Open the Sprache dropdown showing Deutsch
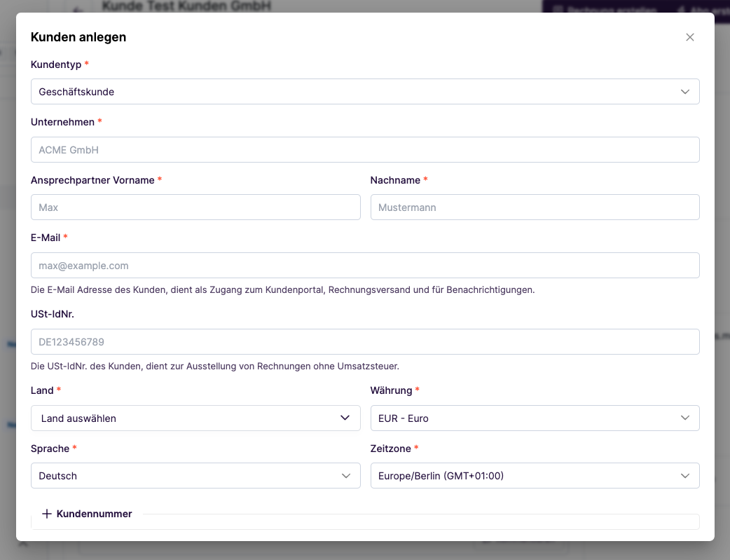 (x=195, y=476)
